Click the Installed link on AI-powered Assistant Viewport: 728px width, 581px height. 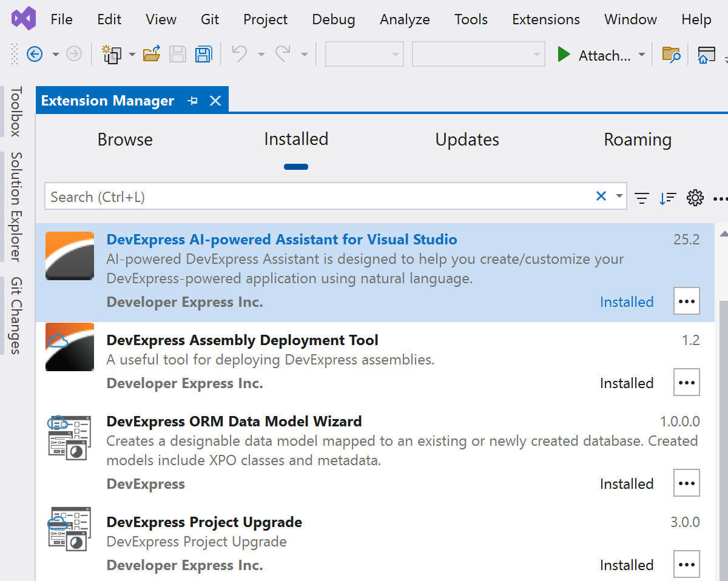point(627,301)
